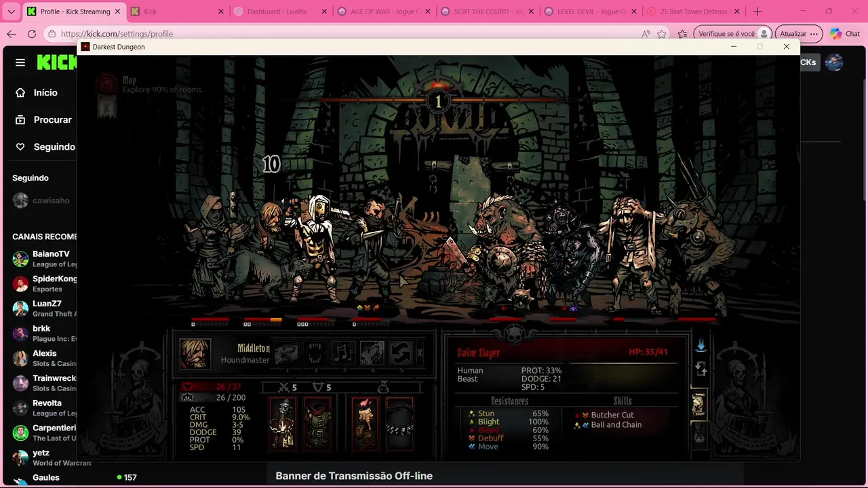868x488 pixels.
Task: Open the Trainwreck recommended channel
Action: 43,383
